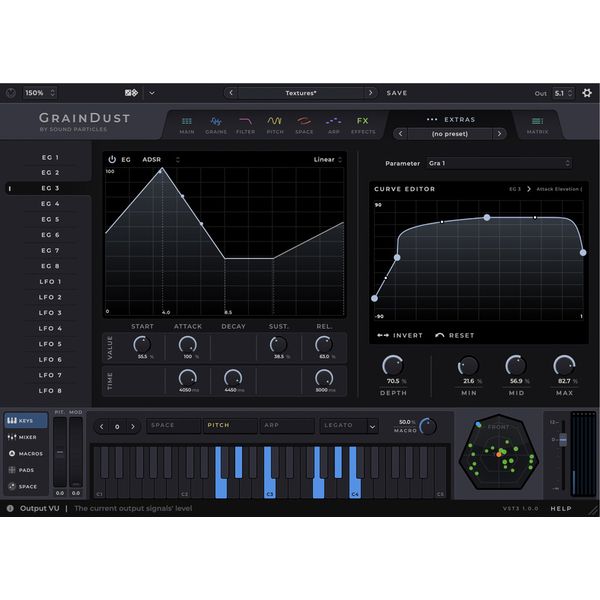Viewport: 600px width, 600px height.
Task: Open the Main section tab
Action: [187, 125]
